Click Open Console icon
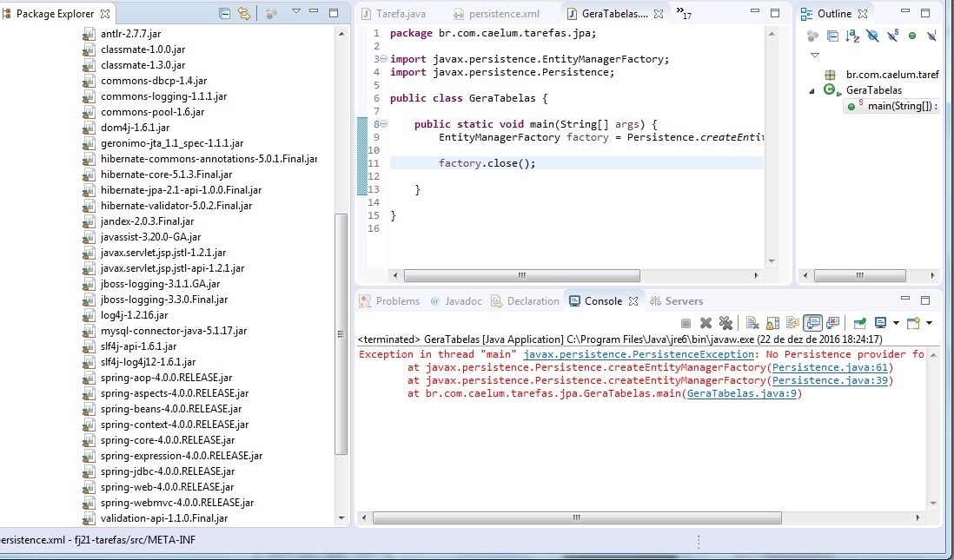Image resolution: width=954 pixels, height=560 pixels. (x=914, y=323)
